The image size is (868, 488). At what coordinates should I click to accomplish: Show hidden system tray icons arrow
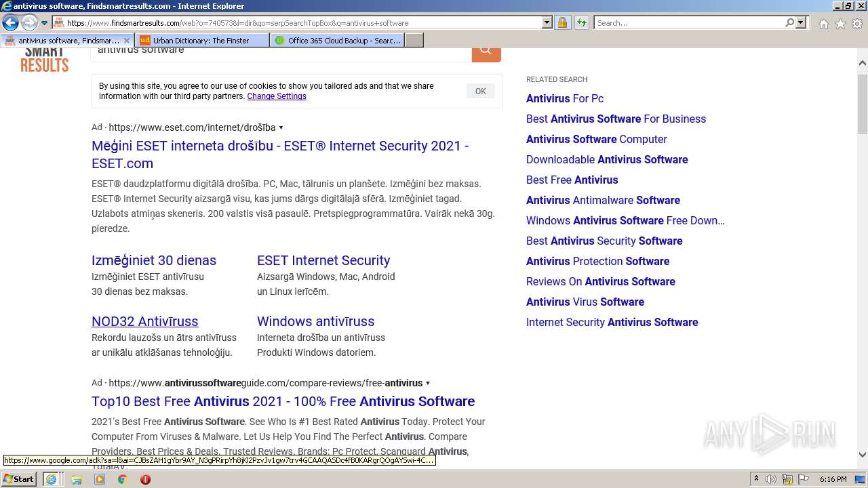tap(757, 479)
